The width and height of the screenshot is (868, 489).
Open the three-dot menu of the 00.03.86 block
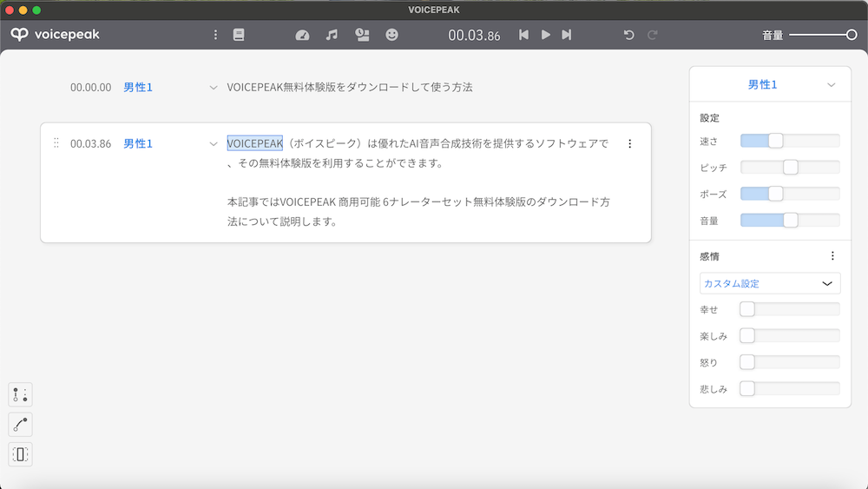[629, 143]
